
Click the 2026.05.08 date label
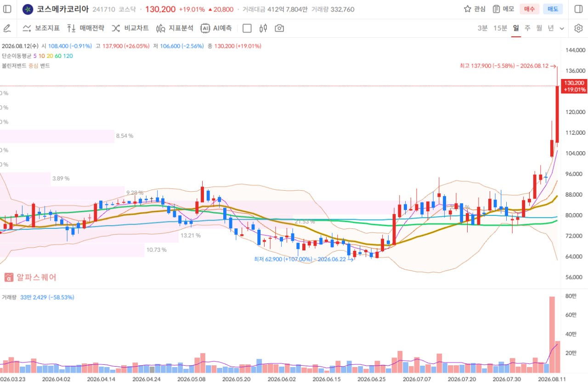click(192, 379)
